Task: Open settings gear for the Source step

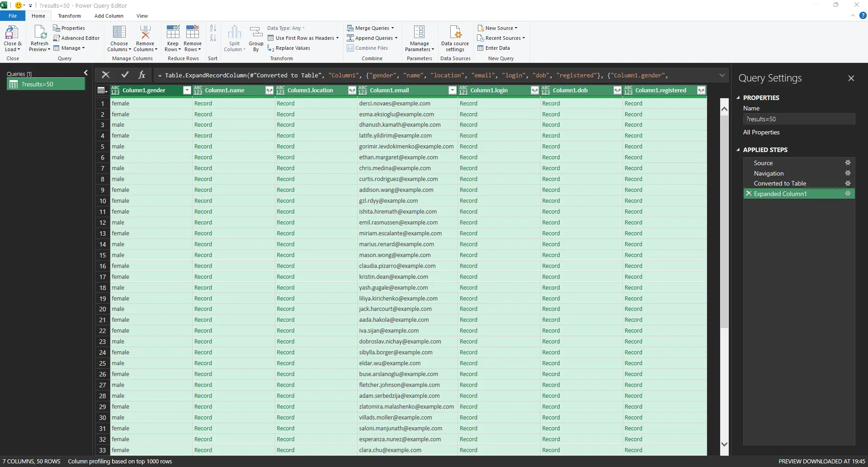Action: coord(848,163)
